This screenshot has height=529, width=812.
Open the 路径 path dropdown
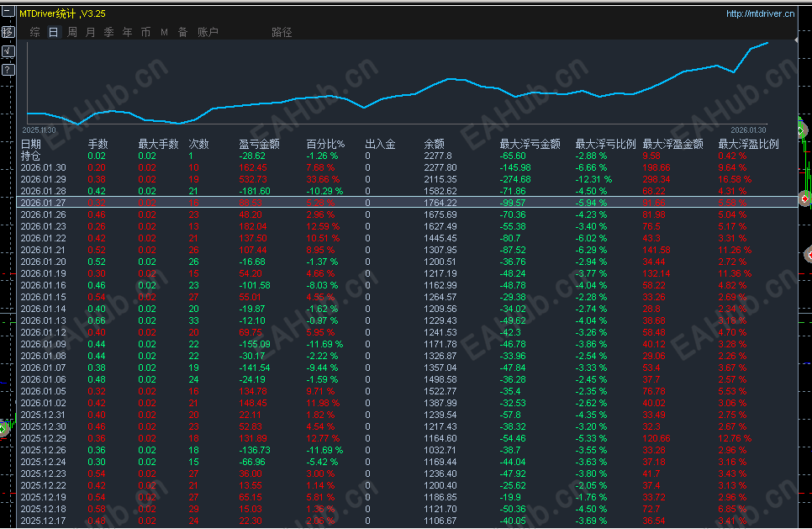(x=280, y=32)
